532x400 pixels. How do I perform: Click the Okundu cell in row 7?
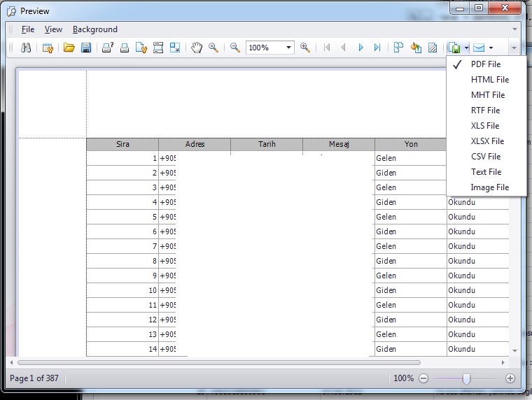pyautogui.click(x=477, y=246)
